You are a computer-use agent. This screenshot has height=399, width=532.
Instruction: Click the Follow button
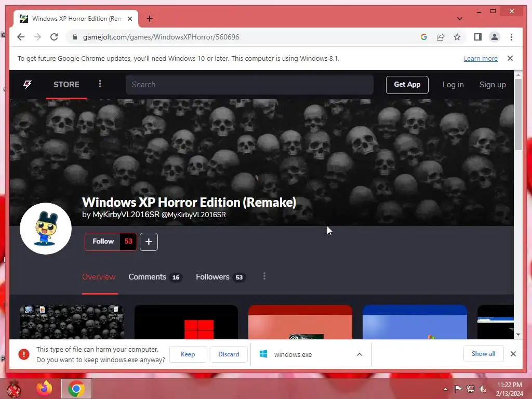(x=103, y=242)
